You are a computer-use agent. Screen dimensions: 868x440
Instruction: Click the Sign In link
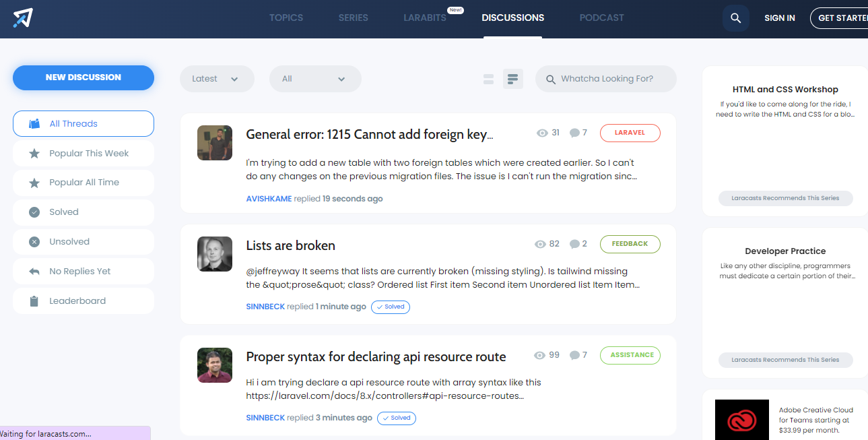[779, 18]
